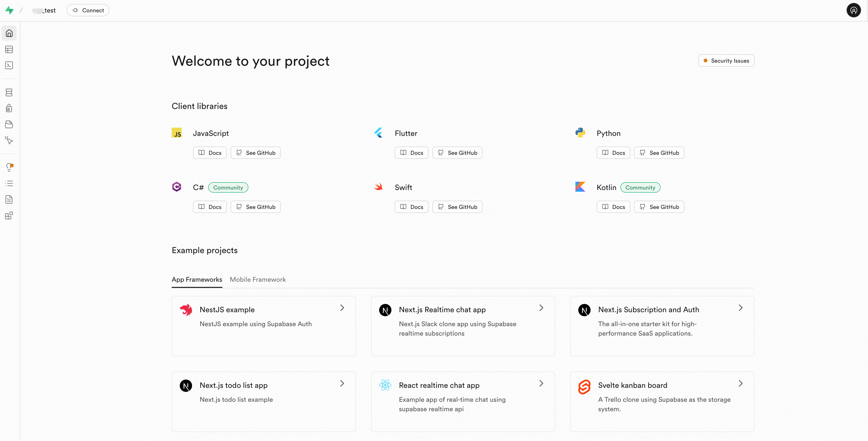Open Authentication via the lock icon
The height and width of the screenshot is (441, 868).
pos(9,108)
